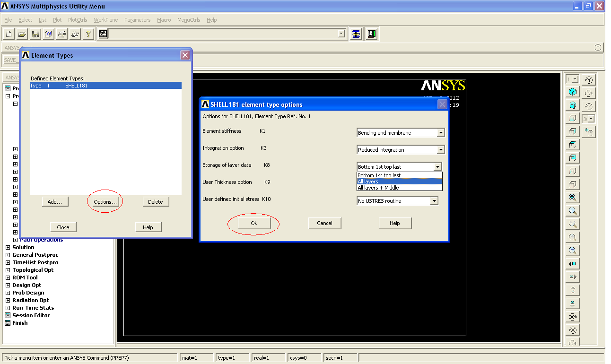Viewport: 611px width, 364px height.
Task: Click the Raise Hidden windows icon
Action: tap(356, 34)
